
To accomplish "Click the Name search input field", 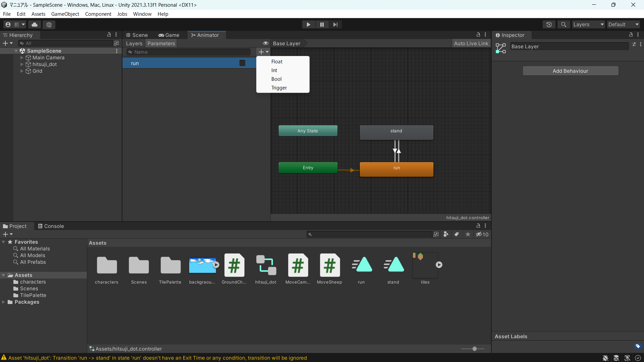I will [x=189, y=52].
